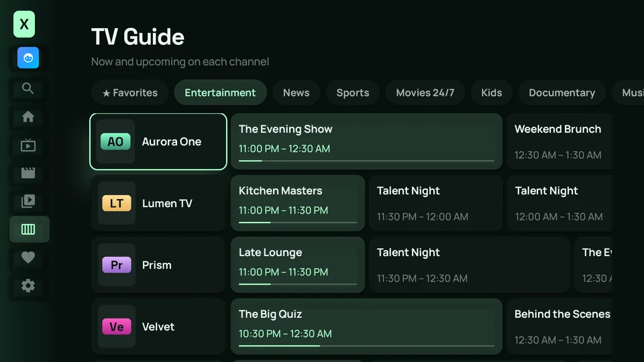Screen dimensions: 644x362
Task: Open the video library icon
Action: click(28, 201)
